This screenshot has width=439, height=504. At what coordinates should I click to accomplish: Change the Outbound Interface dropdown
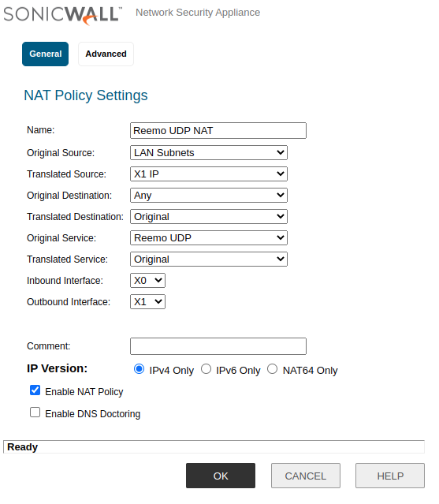147,302
